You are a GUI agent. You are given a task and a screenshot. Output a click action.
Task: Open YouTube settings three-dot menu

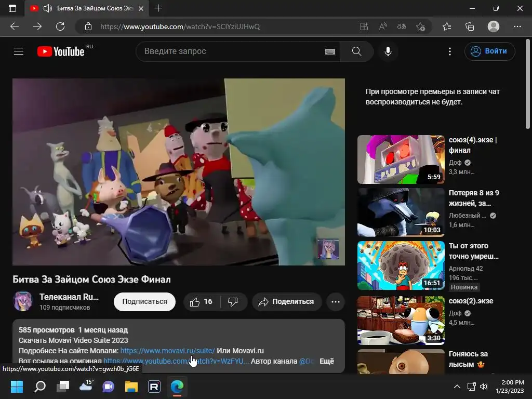click(x=450, y=51)
